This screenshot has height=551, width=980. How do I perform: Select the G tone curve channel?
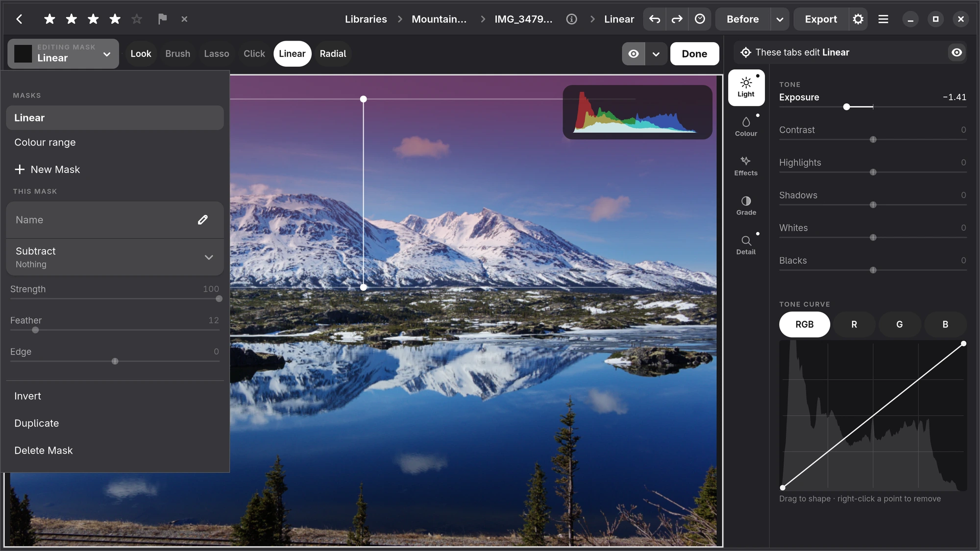(899, 324)
